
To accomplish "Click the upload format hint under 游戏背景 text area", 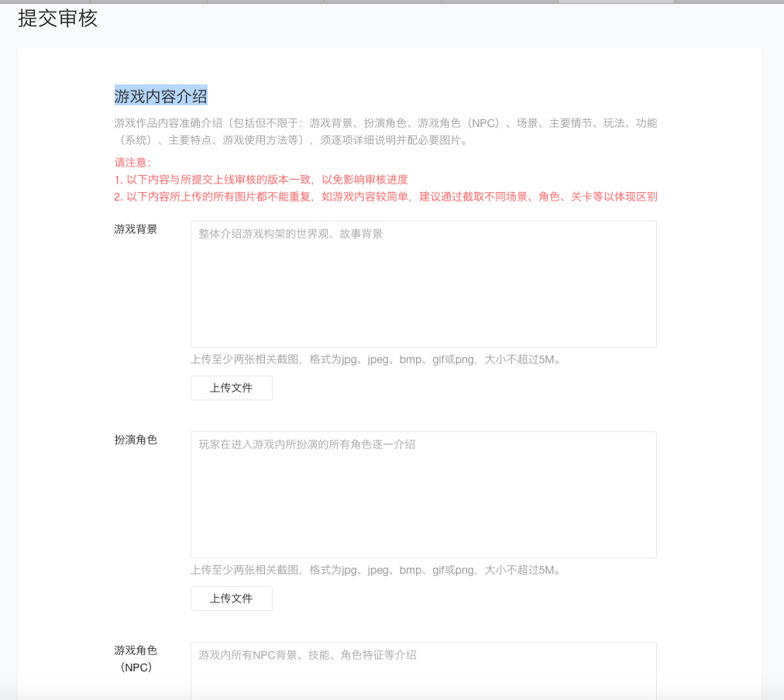I will click(376, 359).
